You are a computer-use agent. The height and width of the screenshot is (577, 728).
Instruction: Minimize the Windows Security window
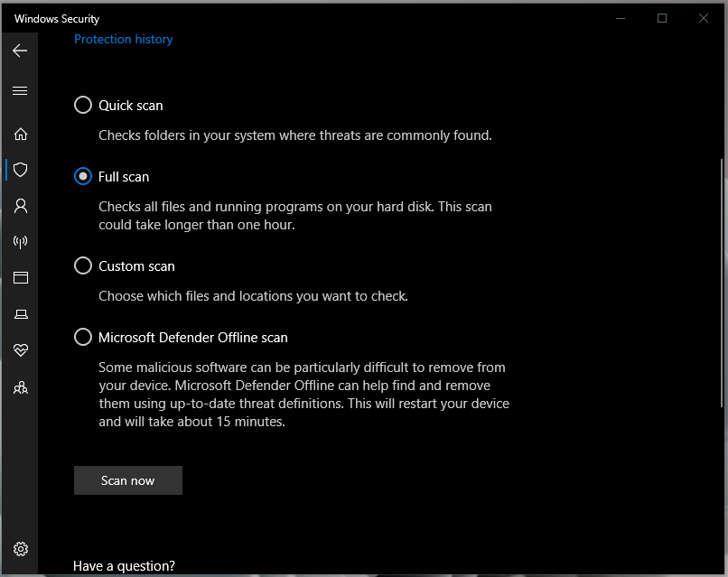pyautogui.click(x=621, y=18)
